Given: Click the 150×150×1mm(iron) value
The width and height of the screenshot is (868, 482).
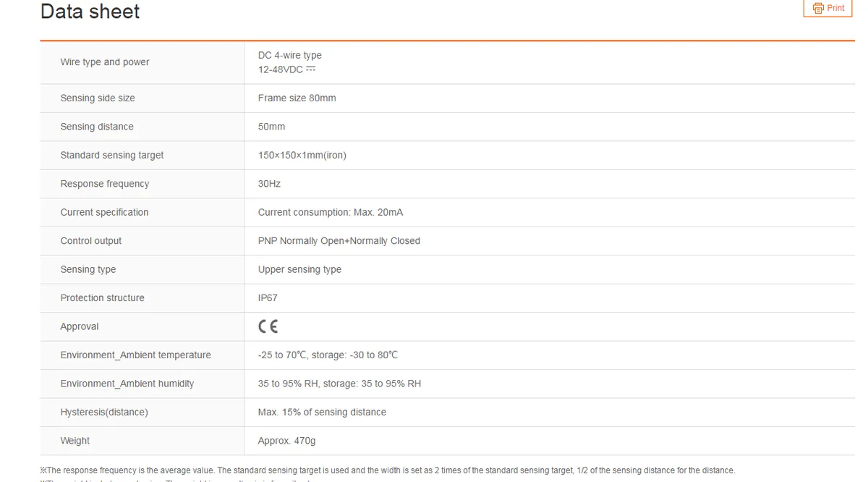Looking at the screenshot, I should click(x=302, y=155).
